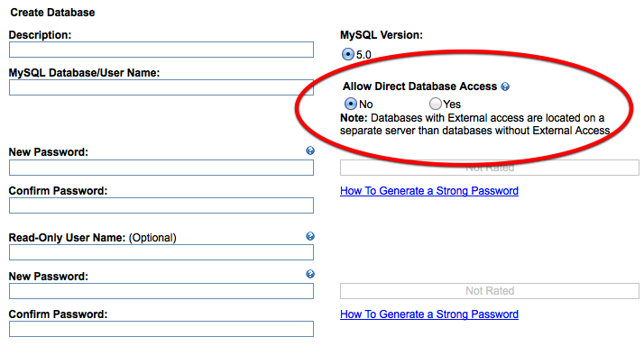Choose Yes for Allow Direct Database Access

(436, 104)
